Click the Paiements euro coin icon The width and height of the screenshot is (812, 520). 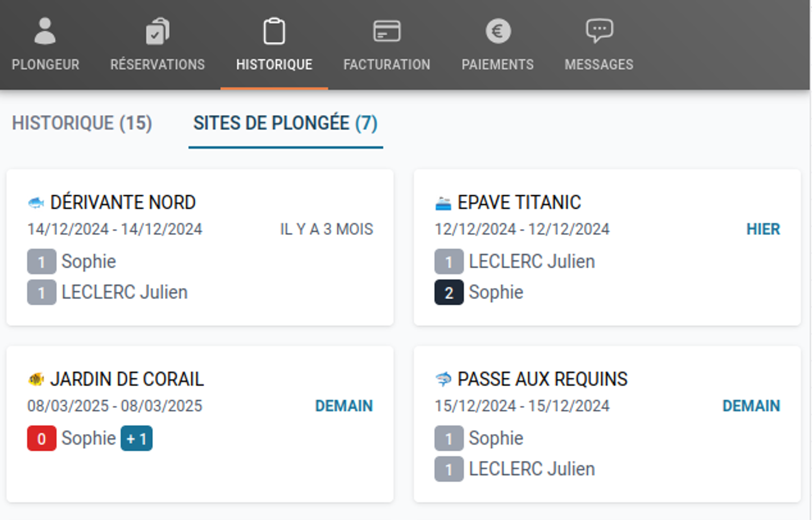tap(498, 31)
